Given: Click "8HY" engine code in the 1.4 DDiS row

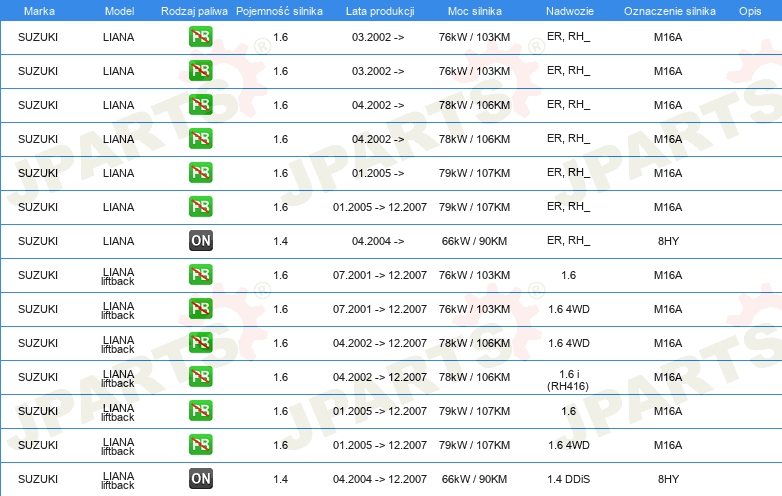Looking at the screenshot, I should pos(668,479).
